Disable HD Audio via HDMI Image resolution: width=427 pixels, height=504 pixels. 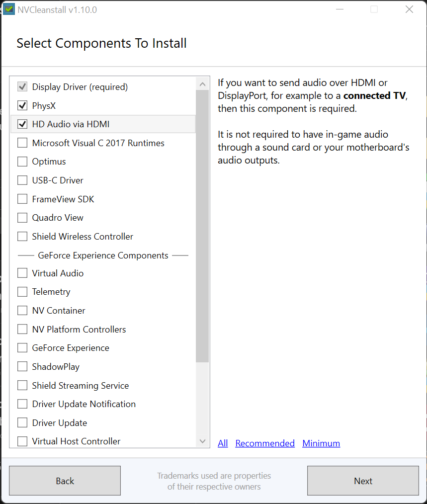coord(22,124)
